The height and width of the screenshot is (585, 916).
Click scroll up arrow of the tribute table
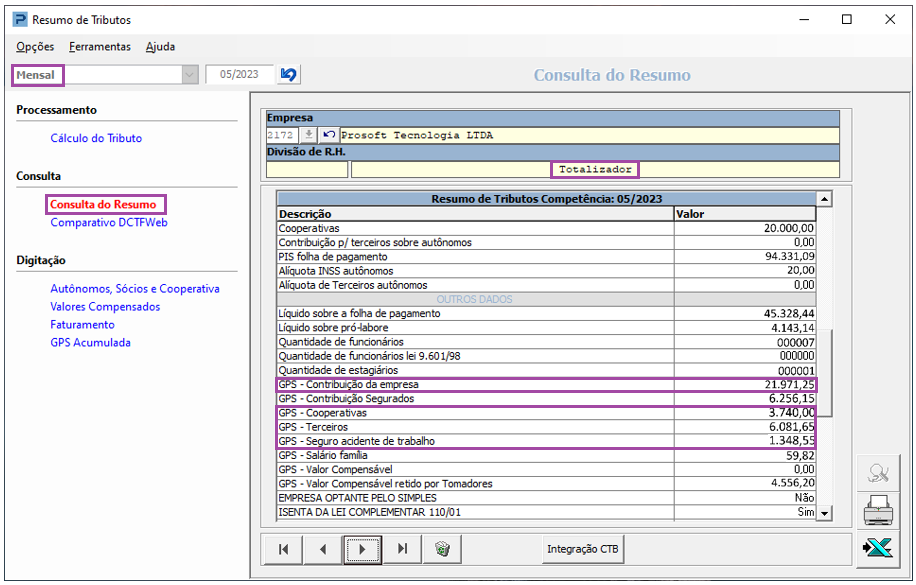point(824,199)
